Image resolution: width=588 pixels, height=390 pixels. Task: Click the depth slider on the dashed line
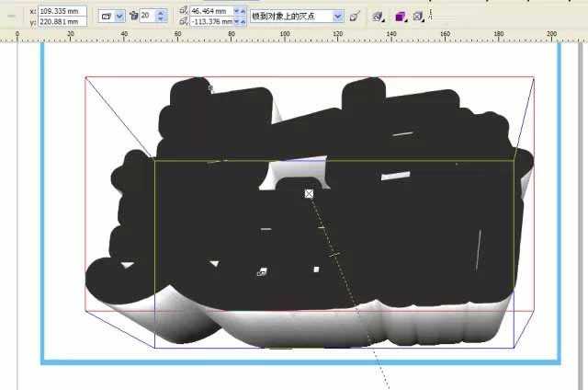pos(335,254)
